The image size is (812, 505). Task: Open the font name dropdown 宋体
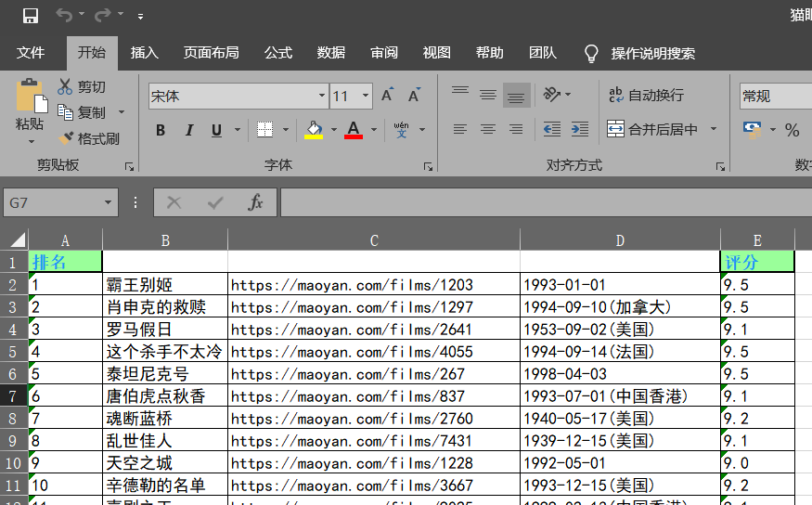(322, 96)
